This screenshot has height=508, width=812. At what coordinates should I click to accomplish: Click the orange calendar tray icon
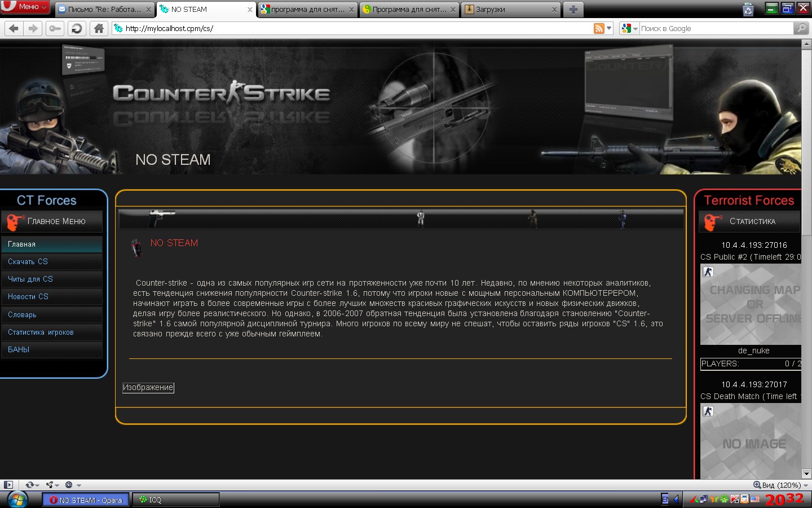point(744,499)
